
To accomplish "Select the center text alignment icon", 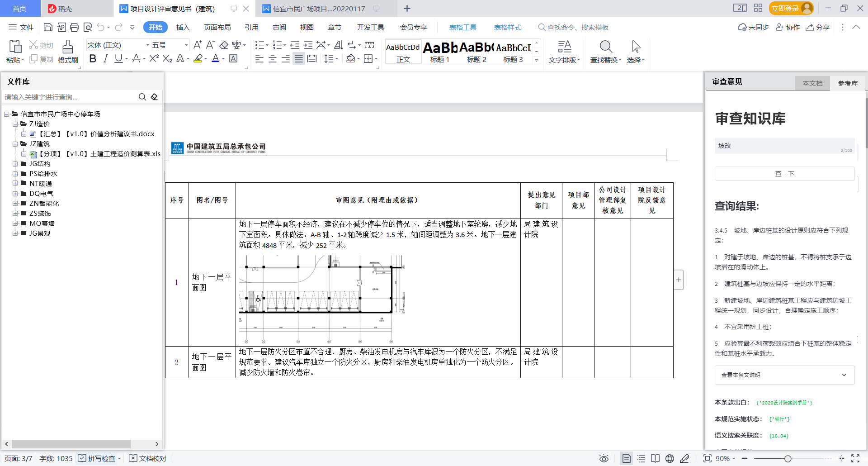I will point(273,59).
